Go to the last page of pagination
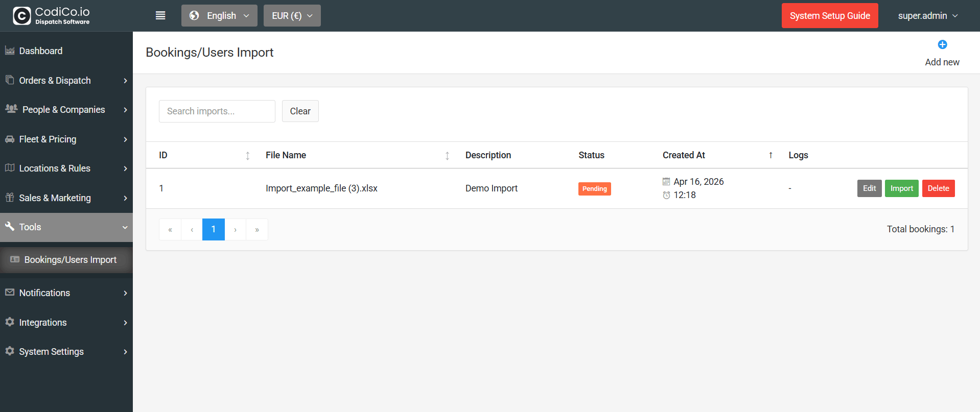The height and width of the screenshot is (412, 980). tap(257, 230)
